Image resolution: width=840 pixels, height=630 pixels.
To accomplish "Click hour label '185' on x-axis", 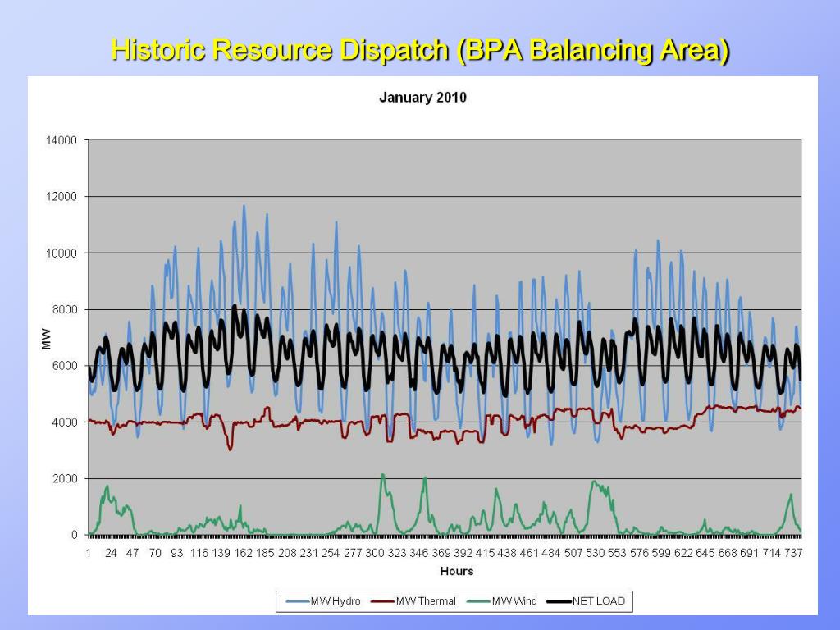I will [x=265, y=553].
